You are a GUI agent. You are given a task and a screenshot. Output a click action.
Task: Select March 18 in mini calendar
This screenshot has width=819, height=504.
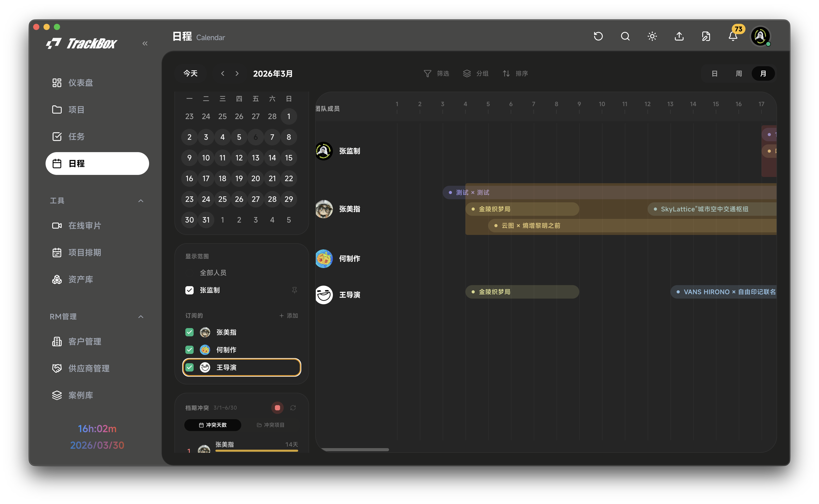222,178
